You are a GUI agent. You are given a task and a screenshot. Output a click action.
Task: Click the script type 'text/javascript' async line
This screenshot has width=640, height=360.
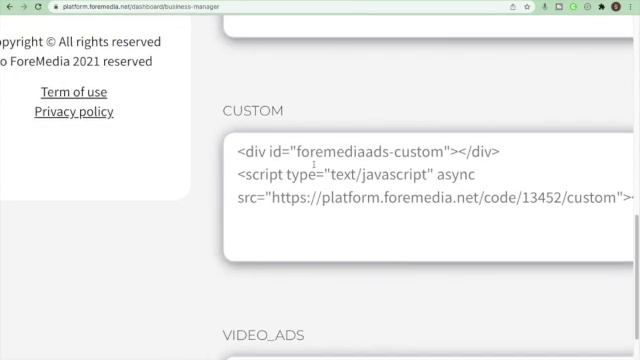[356, 175]
